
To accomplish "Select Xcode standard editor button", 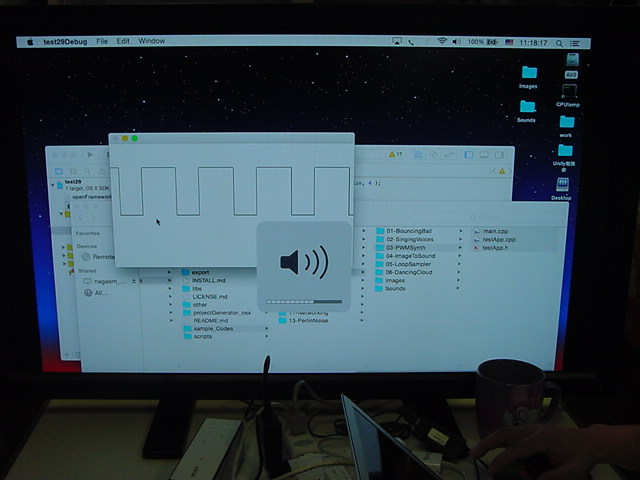I will point(418,155).
